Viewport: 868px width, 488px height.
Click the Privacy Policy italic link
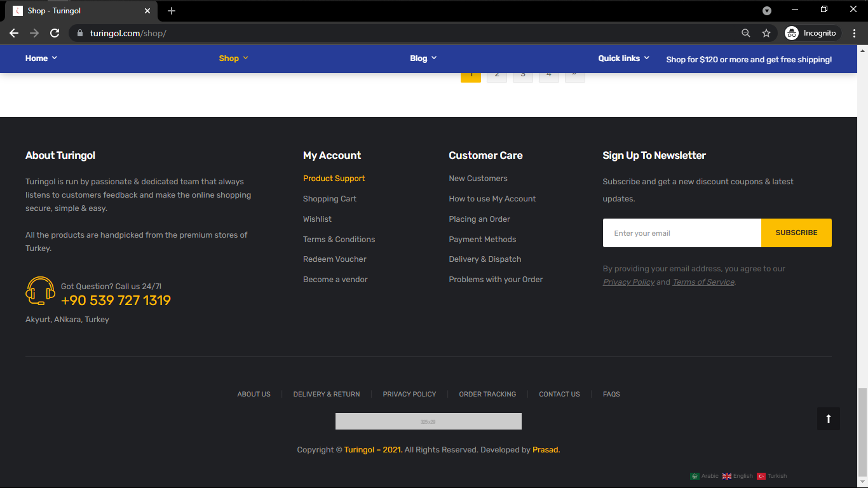point(628,282)
